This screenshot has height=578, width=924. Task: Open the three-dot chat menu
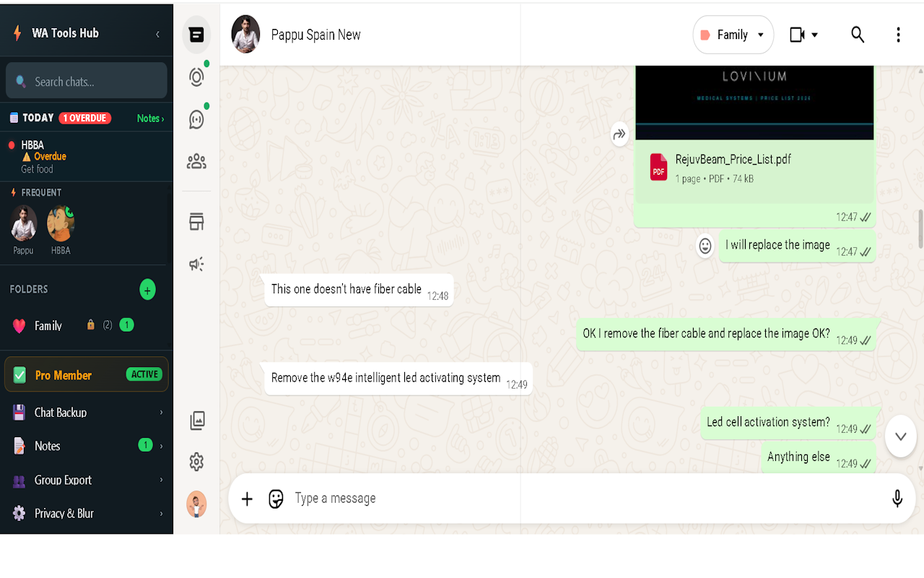(x=898, y=35)
